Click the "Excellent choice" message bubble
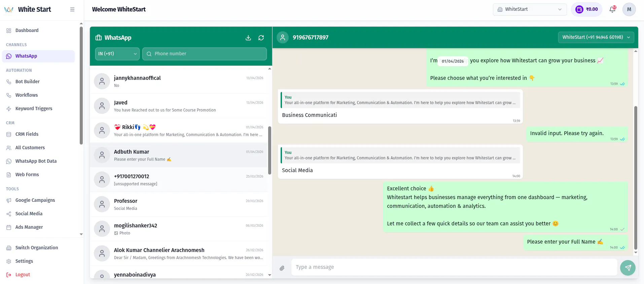 pyautogui.click(x=505, y=207)
